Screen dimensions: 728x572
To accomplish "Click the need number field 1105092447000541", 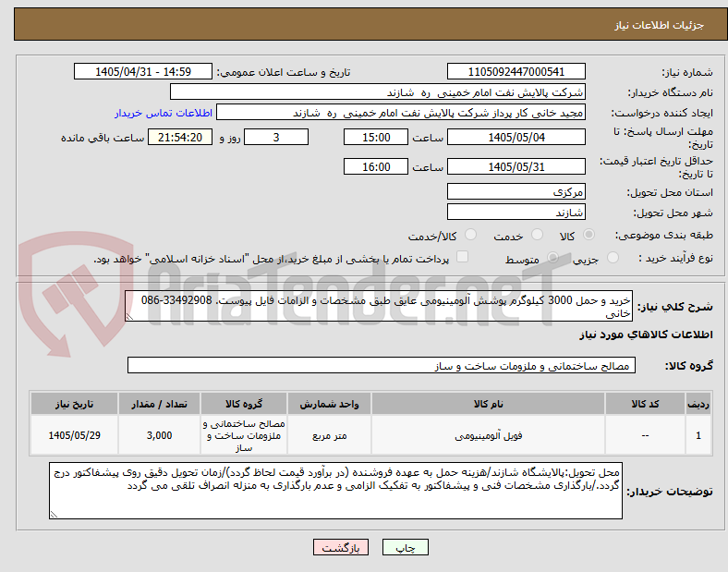I will coord(516,72).
